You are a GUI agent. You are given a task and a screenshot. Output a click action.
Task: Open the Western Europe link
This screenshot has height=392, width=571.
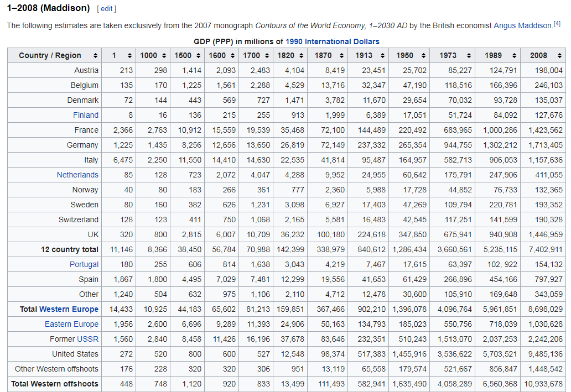pos(69,309)
